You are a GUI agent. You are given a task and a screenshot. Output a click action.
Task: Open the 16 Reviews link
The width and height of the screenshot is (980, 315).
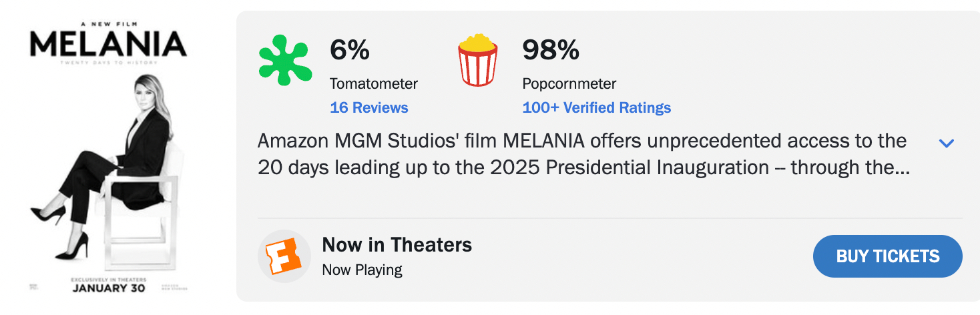(369, 107)
